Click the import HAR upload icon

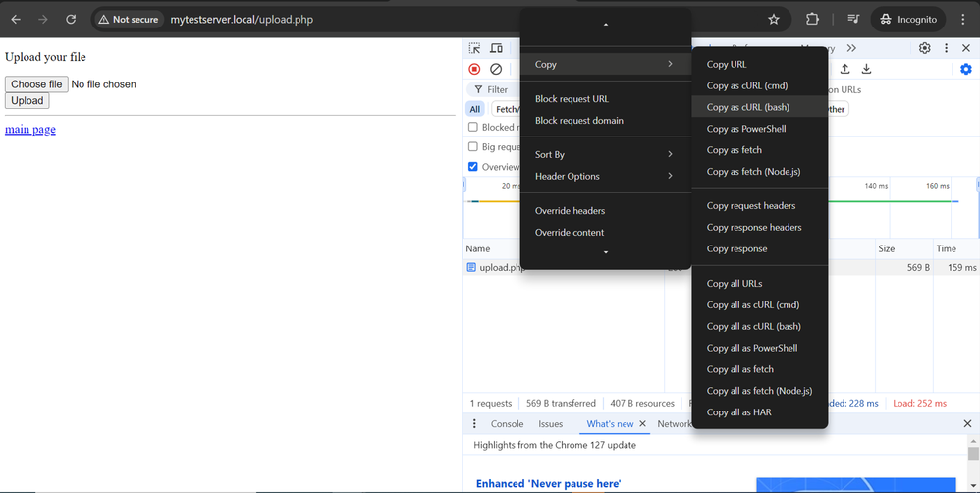pyautogui.click(x=844, y=69)
